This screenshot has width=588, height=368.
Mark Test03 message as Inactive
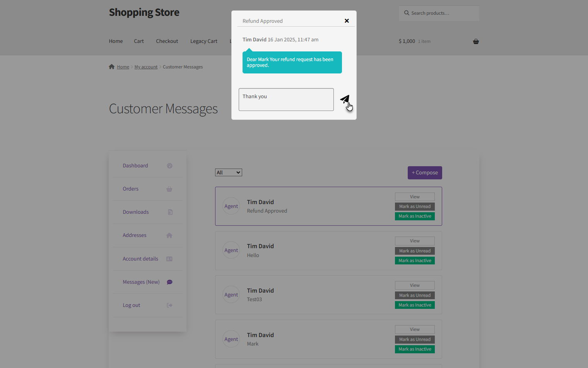(415, 305)
